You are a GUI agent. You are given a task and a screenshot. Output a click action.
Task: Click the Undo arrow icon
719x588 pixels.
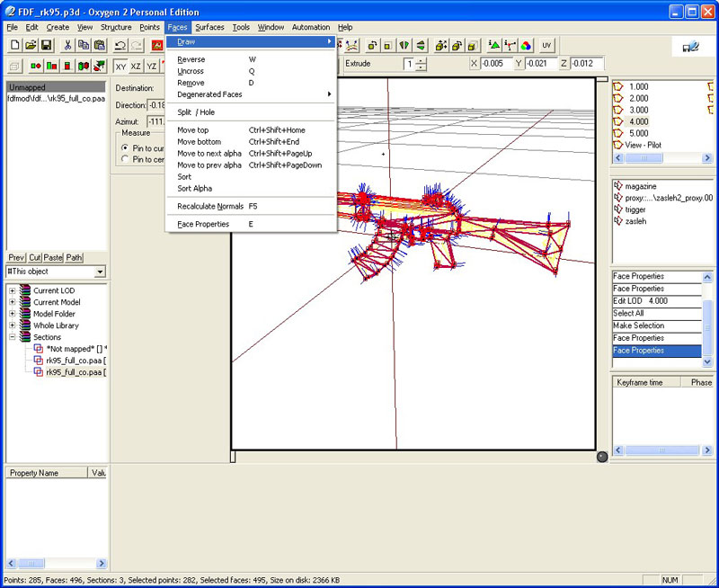coord(119,45)
